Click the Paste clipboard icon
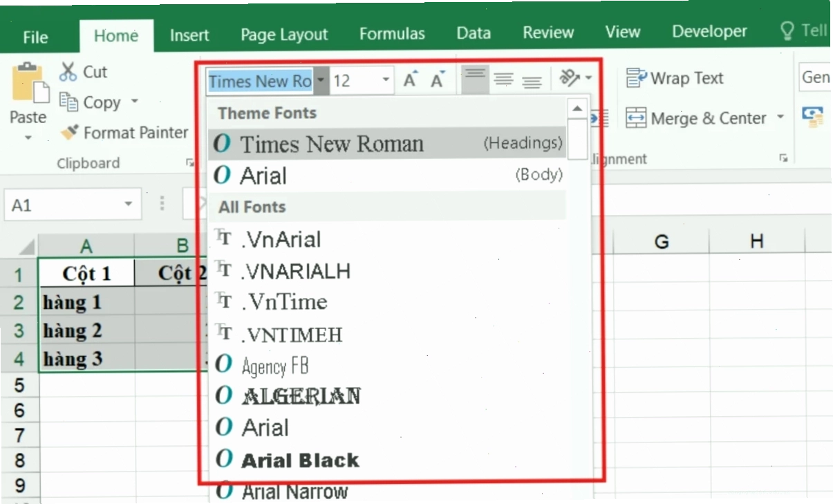 30,82
